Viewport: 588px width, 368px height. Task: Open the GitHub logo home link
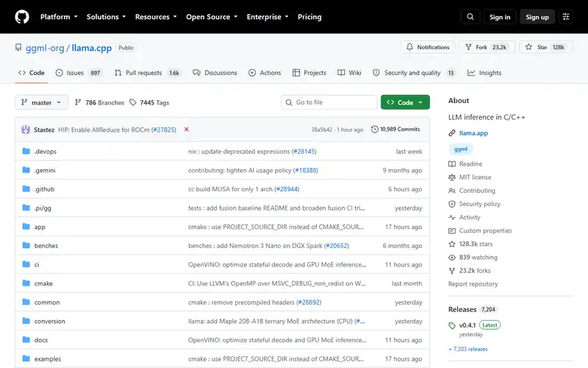pyautogui.click(x=22, y=17)
